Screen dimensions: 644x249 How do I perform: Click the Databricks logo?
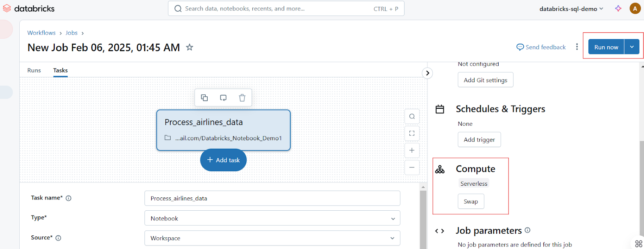tap(28, 8)
